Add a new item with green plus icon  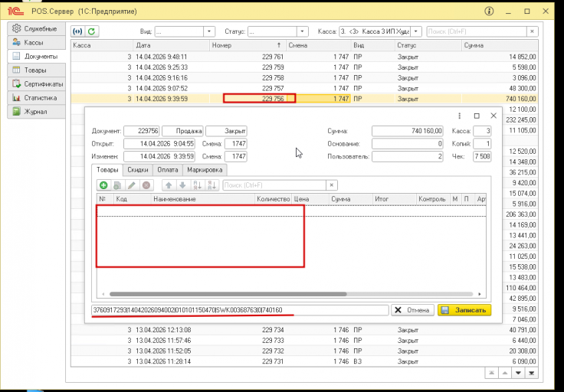[103, 185]
